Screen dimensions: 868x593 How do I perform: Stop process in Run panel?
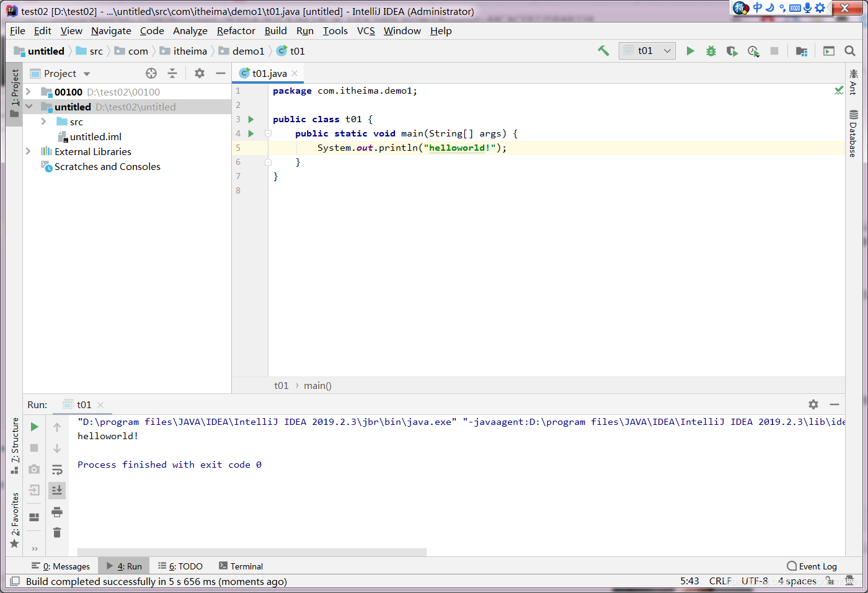point(35,448)
